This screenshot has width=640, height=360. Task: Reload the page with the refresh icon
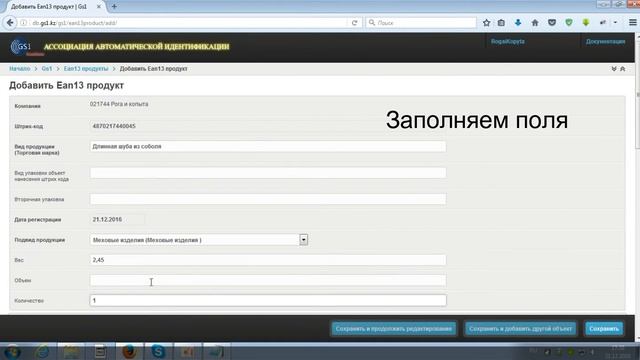[x=354, y=23]
